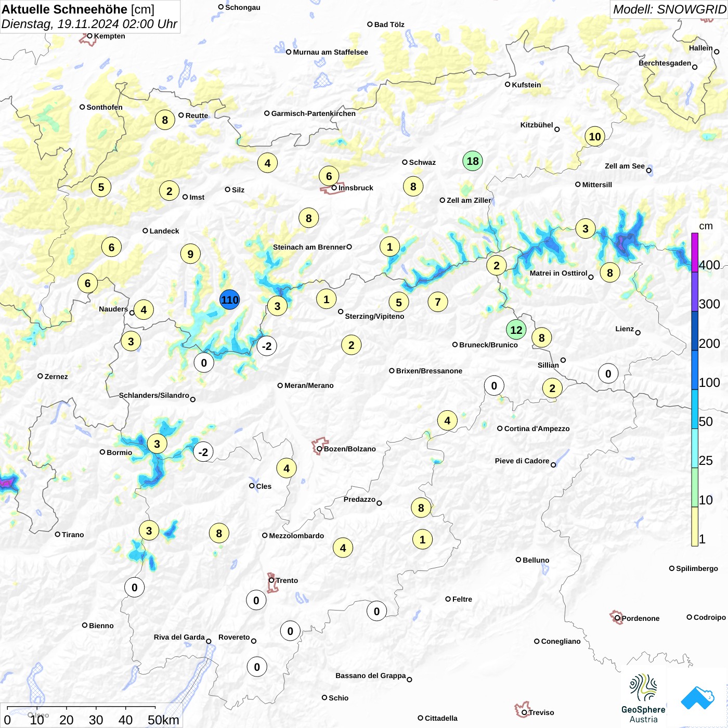The image size is (728, 728).
Task: Click the 9 marker south of Landeck
Action: click(x=190, y=254)
